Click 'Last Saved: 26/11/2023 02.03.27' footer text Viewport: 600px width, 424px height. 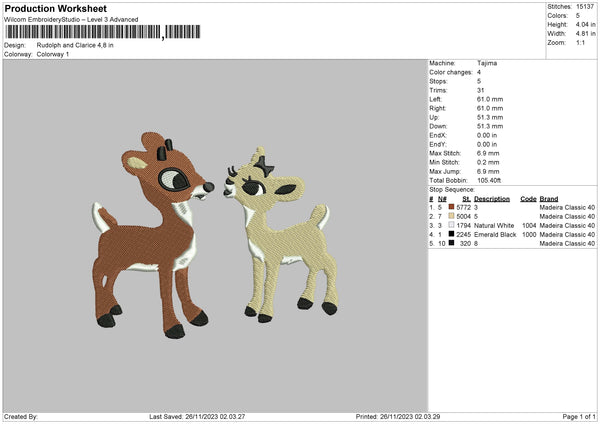(197, 417)
